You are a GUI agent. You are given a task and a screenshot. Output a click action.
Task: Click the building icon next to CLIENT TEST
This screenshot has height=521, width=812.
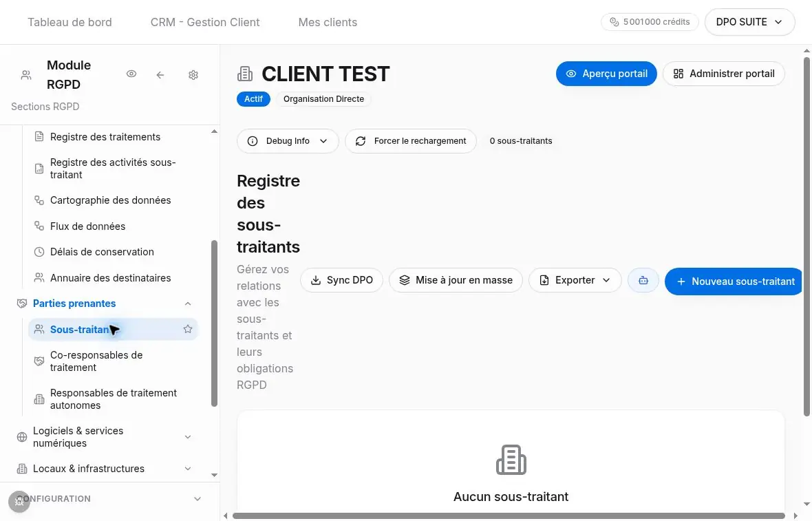(245, 74)
